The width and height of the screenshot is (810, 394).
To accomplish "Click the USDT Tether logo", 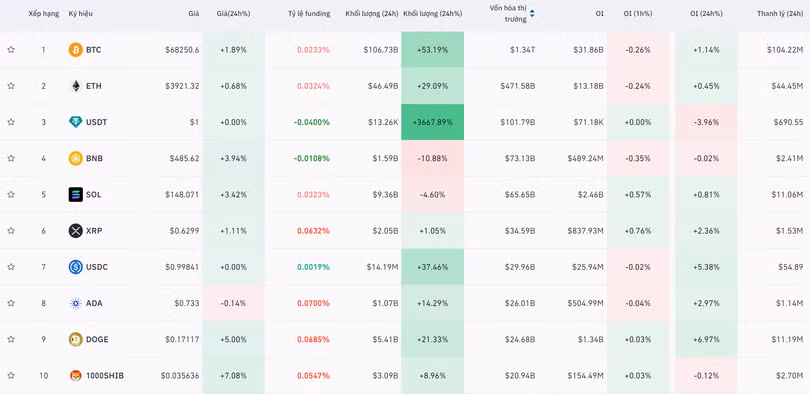I will 75,122.
